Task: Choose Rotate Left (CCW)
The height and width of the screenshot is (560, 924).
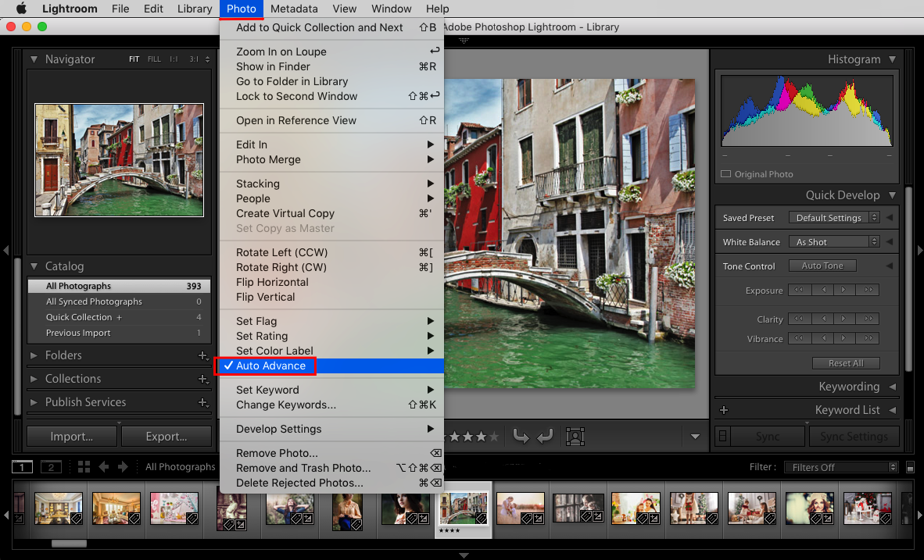Action: pos(331,252)
